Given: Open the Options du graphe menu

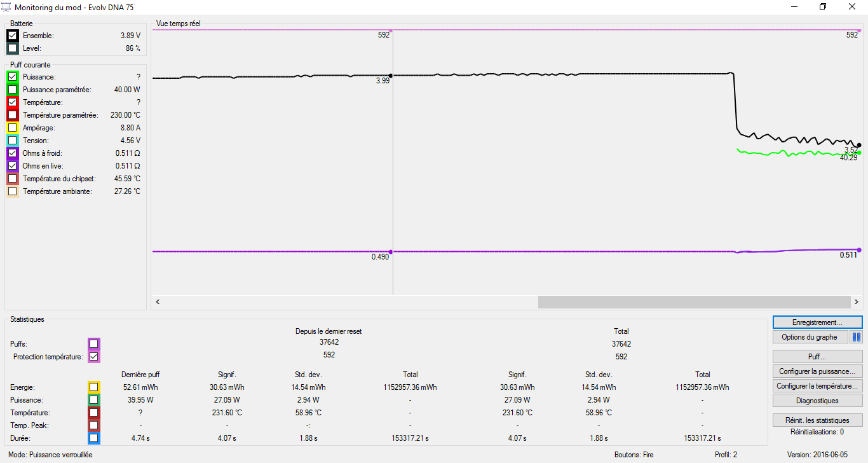Looking at the screenshot, I should click(810, 337).
